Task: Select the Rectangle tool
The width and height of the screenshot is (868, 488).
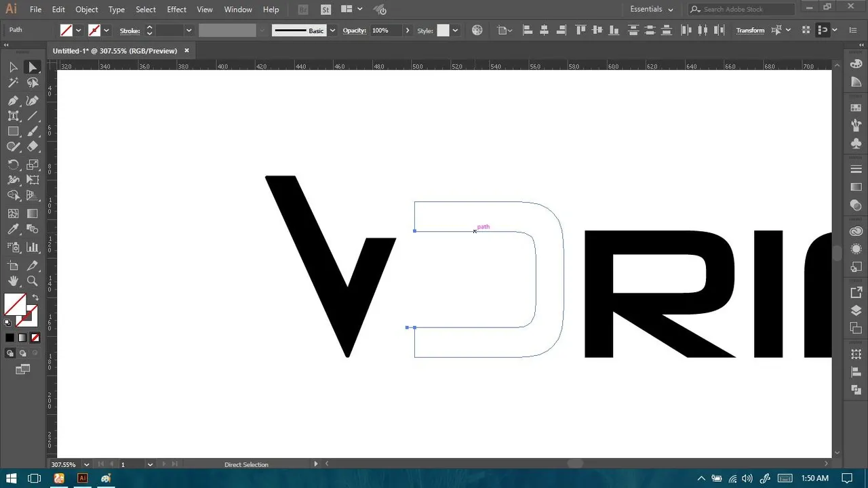Action: [x=13, y=131]
